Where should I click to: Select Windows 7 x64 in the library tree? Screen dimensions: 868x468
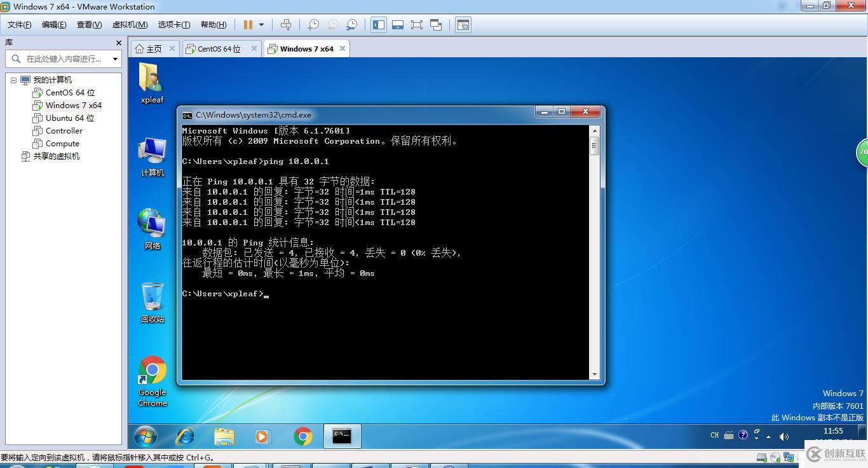(73, 106)
